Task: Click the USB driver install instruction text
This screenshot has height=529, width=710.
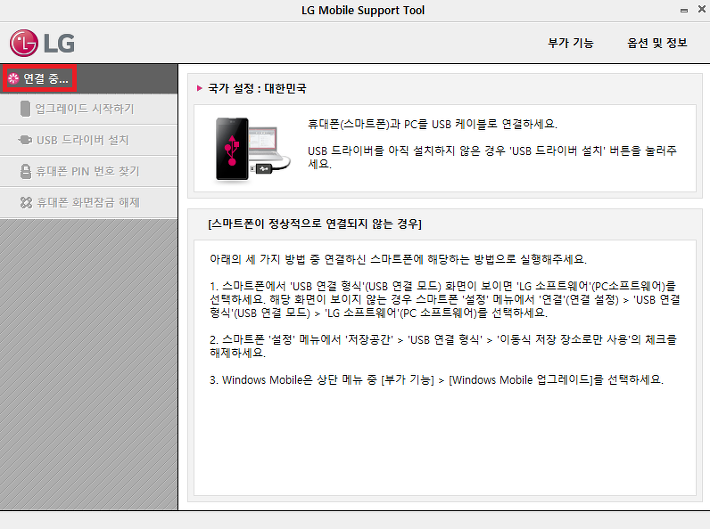Action: [x=492, y=157]
